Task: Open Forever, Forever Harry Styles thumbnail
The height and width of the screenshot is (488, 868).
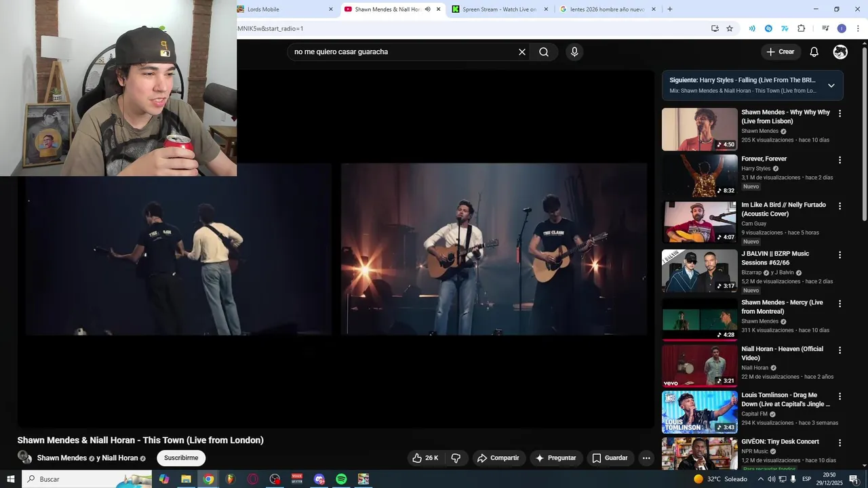Action: click(x=699, y=176)
